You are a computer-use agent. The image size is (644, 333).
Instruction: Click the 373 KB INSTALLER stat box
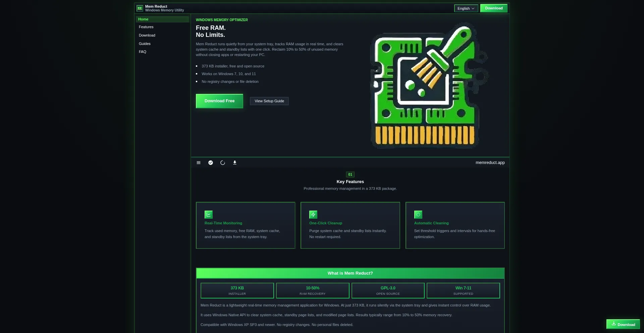pyautogui.click(x=237, y=290)
